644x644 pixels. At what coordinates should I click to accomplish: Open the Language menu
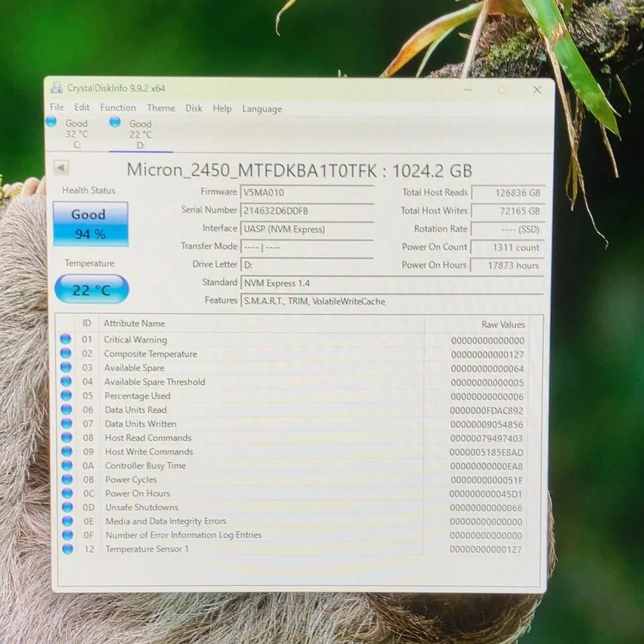[262, 109]
